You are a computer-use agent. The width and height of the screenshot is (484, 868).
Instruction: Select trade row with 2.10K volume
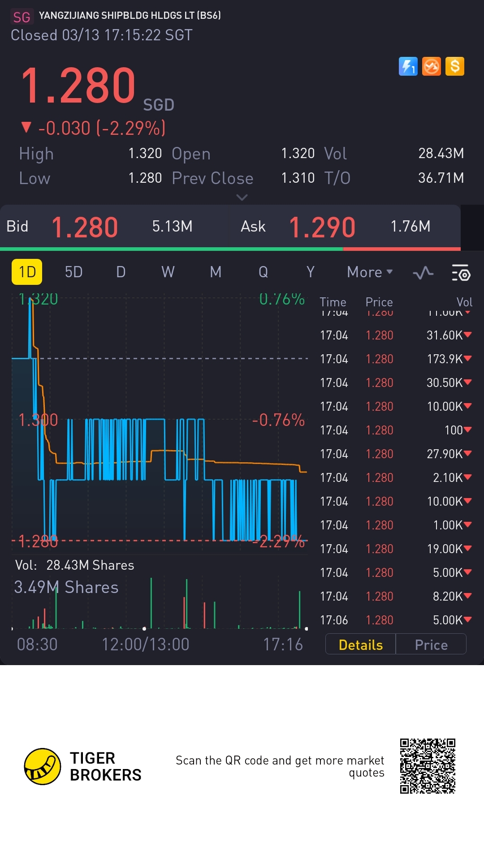pyautogui.click(x=396, y=477)
